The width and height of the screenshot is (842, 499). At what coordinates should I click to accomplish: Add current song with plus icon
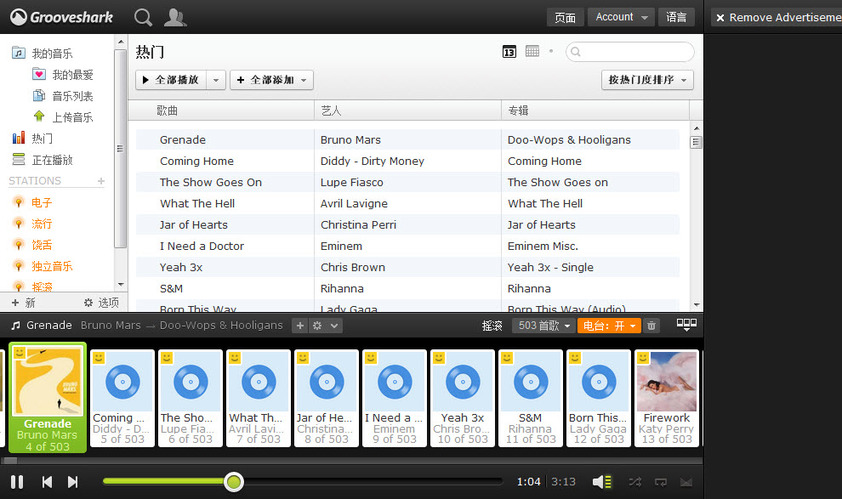point(300,326)
